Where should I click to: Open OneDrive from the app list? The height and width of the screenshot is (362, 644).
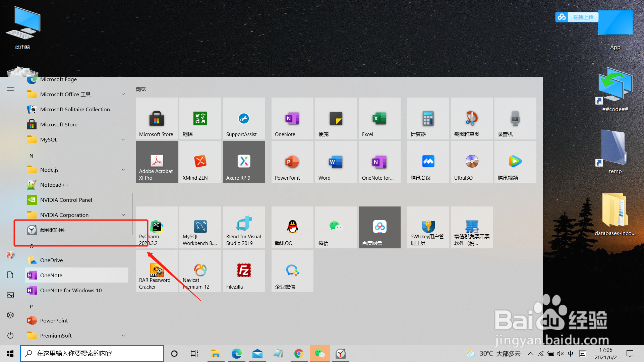click(77, 260)
